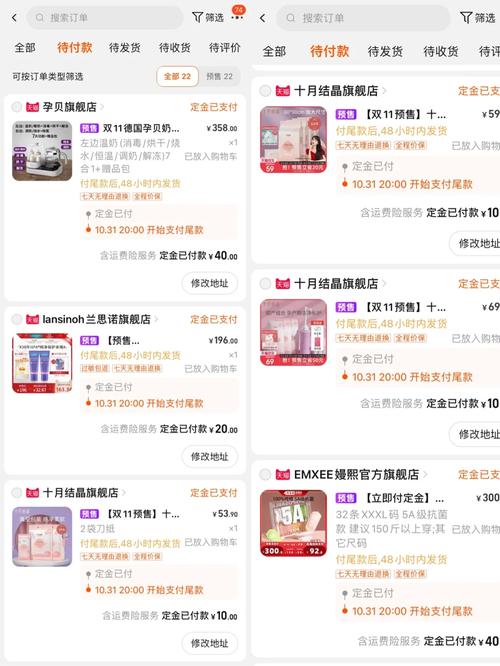Tap search magnifier in left search bar
This screenshot has width=500, height=666.
pos(40,17)
